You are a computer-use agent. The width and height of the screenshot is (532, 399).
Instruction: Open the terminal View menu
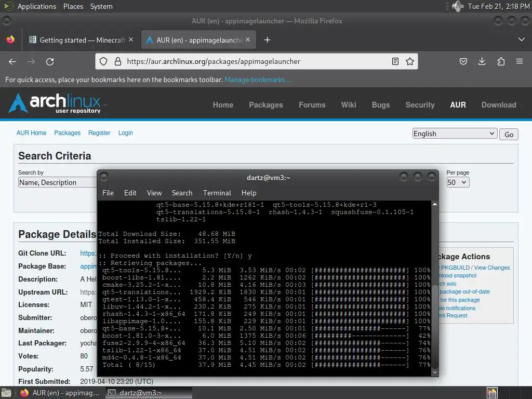[154, 193]
